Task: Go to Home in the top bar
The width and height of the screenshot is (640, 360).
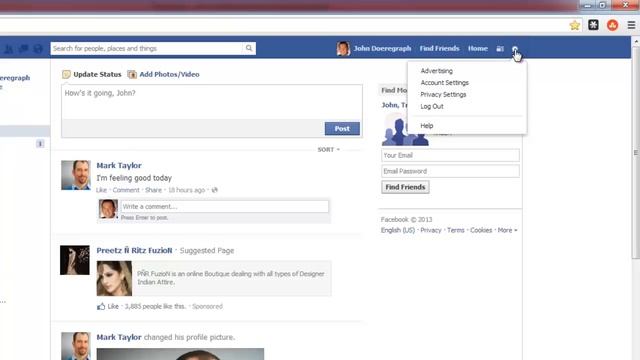Action: tap(478, 48)
